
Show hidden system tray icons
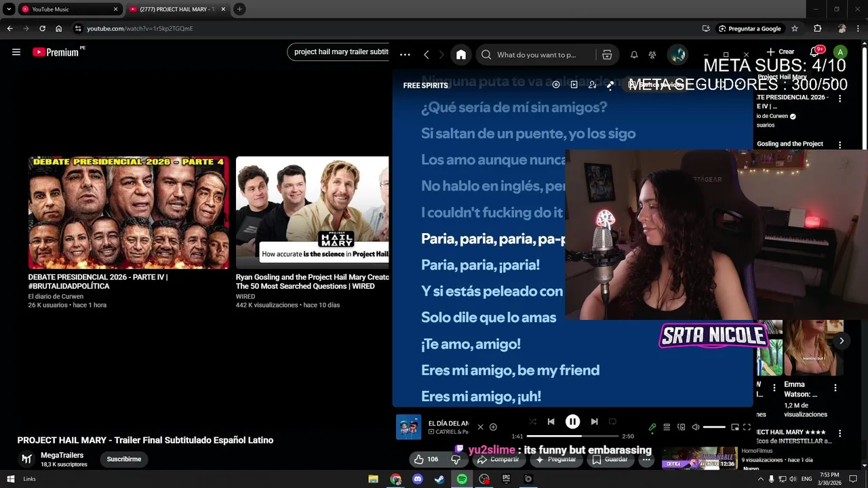point(760,479)
